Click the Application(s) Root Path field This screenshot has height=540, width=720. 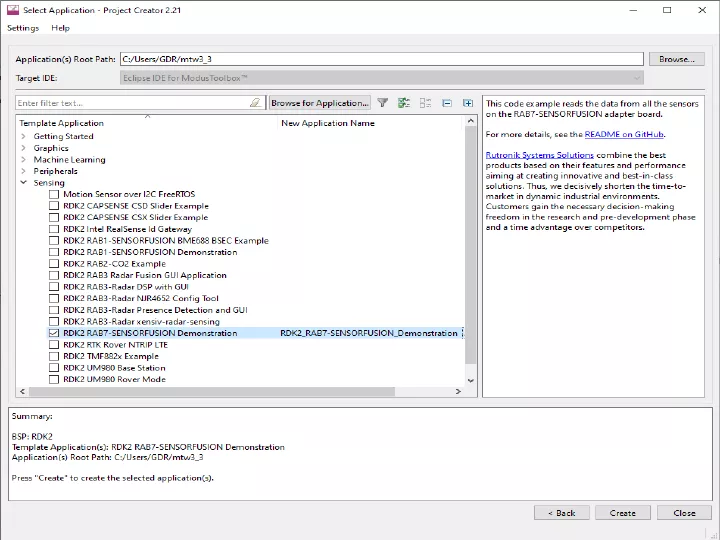pyautogui.click(x=382, y=59)
